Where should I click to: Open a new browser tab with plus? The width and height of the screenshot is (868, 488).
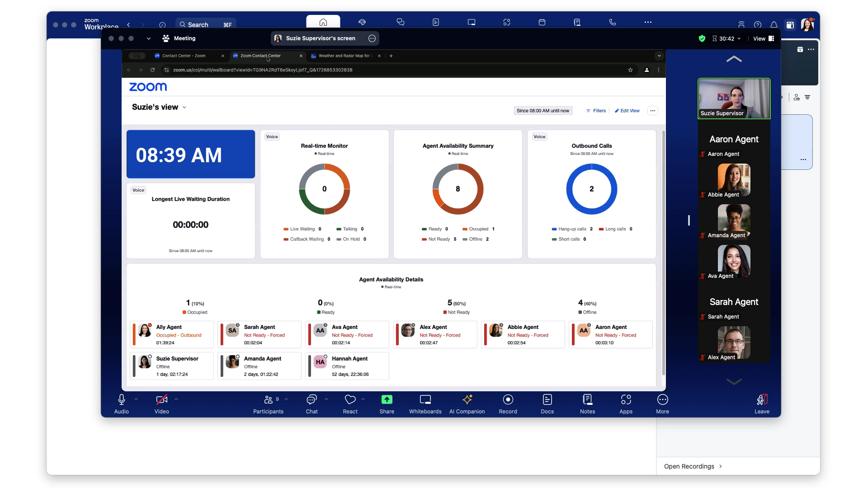coord(391,56)
